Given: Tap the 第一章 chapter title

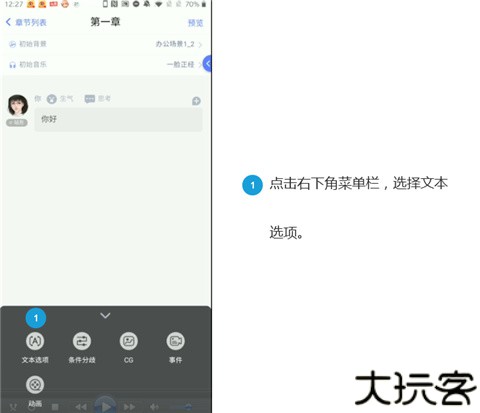Looking at the screenshot, I should click(105, 22).
